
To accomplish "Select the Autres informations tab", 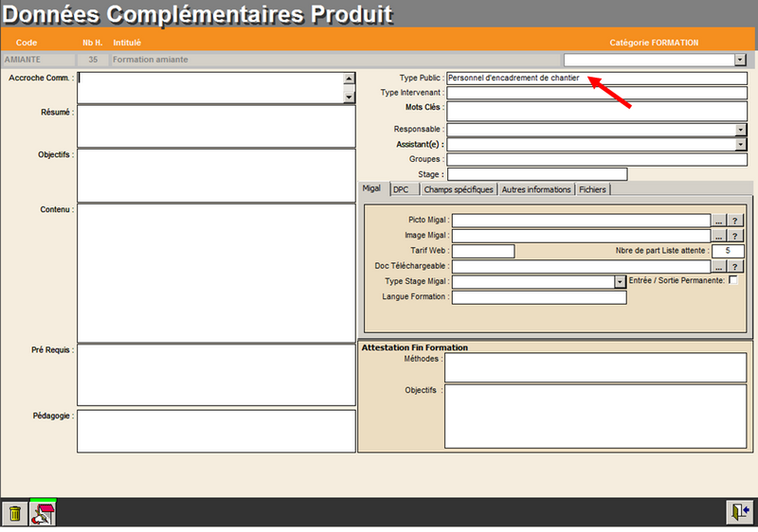I will 536,189.
